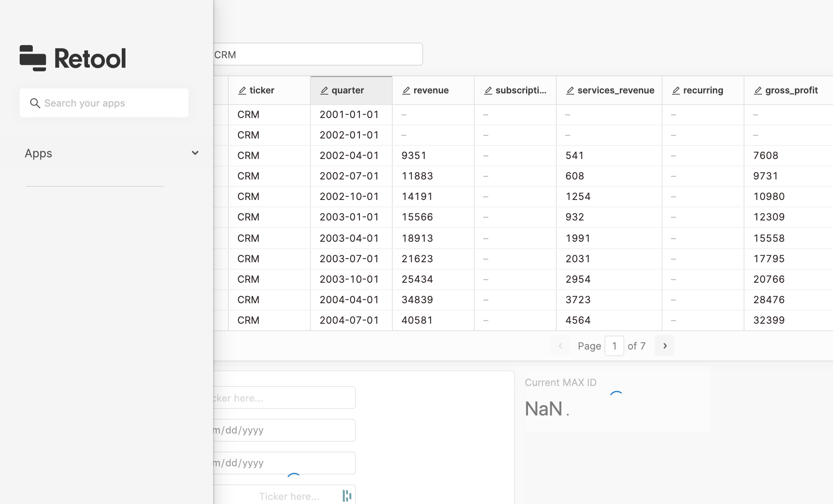Click the subscription column pencil icon
The height and width of the screenshot is (504, 833).
click(x=488, y=91)
